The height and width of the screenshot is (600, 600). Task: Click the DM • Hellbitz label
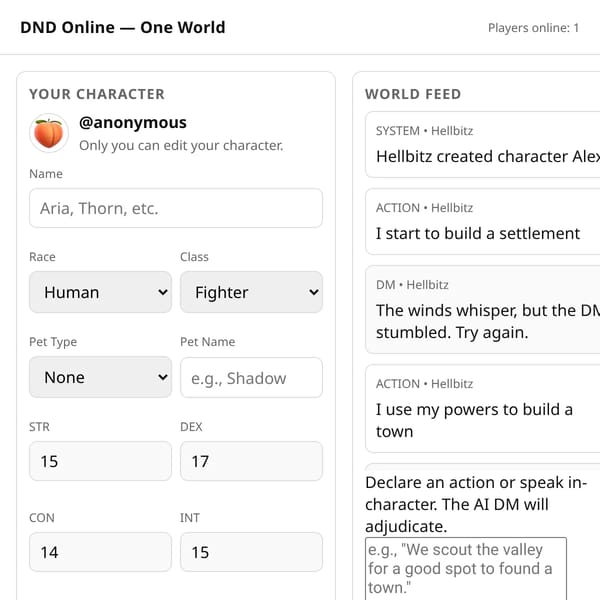coord(412,285)
